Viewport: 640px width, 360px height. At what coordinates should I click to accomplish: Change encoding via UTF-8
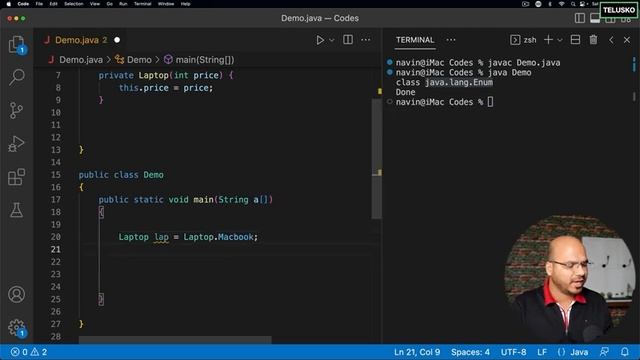pyautogui.click(x=513, y=352)
